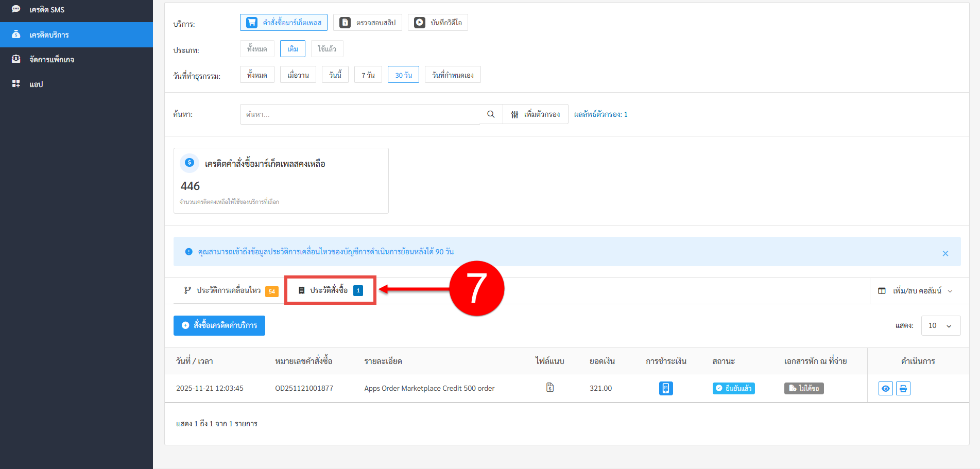The height and width of the screenshot is (469, 980).
Task: Open แอป in the sidebar
Action: pos(36,84)
